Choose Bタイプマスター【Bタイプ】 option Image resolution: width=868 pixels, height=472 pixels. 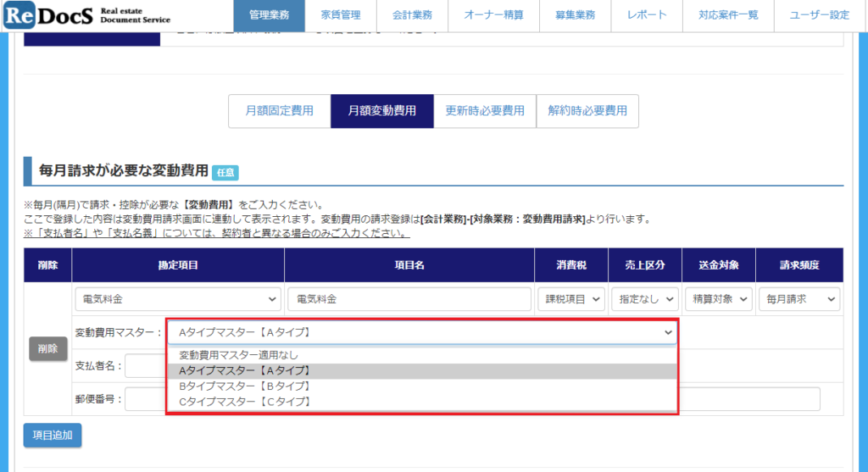244,386
